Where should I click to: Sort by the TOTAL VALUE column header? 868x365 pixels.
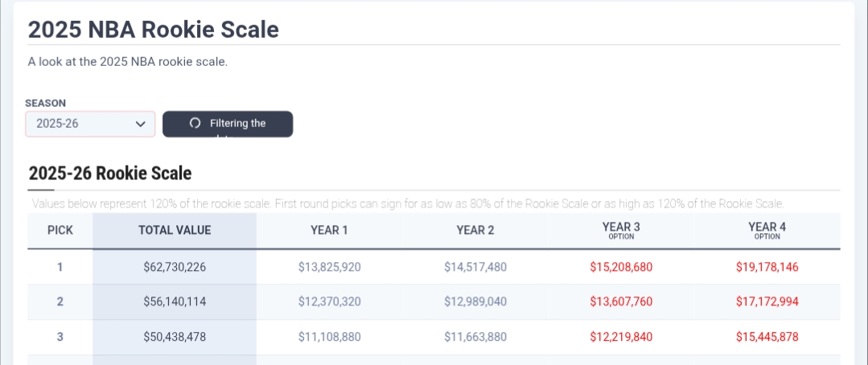click(x=175, y=231)
